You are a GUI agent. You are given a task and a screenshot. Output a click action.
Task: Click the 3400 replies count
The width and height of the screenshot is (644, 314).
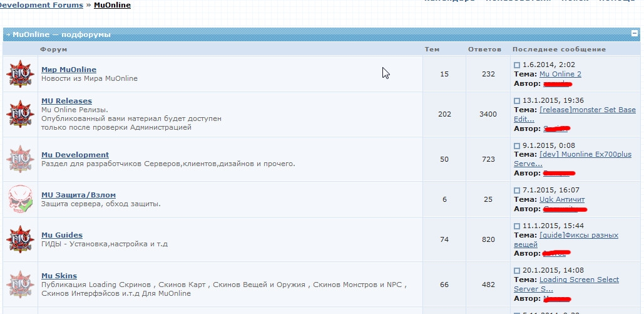point(488,114)
